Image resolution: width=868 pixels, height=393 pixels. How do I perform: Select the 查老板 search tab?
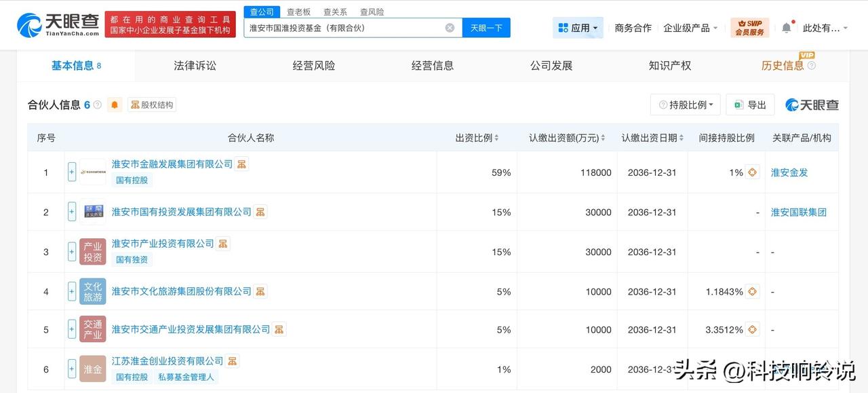point(298,12)
